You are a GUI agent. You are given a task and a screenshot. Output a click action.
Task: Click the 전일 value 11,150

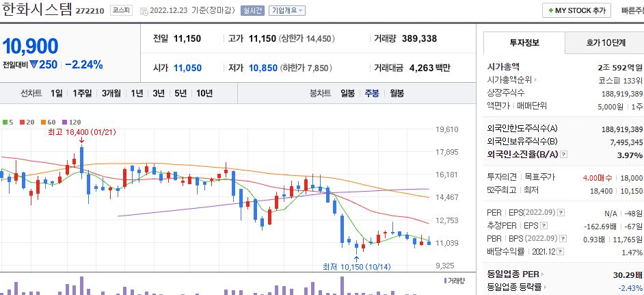click(187, 39)
